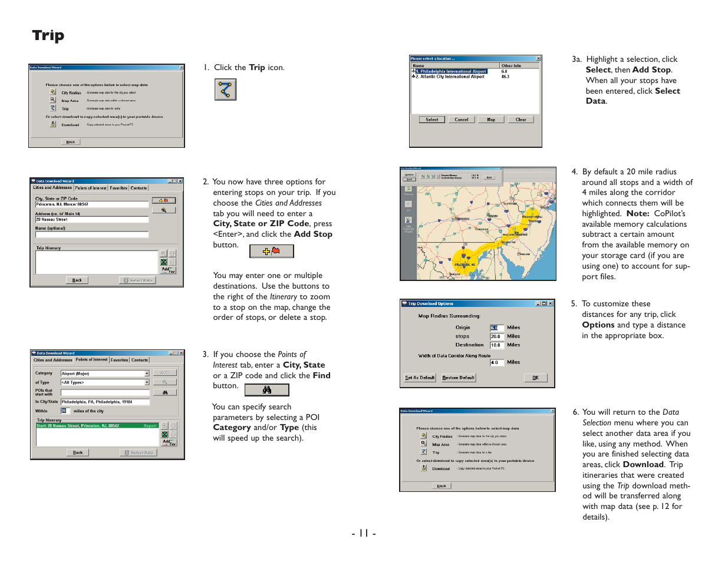Click Back in step 1 wizard
Image resolution: width=728 pixels, height=562 pixels.
point(71,142)
